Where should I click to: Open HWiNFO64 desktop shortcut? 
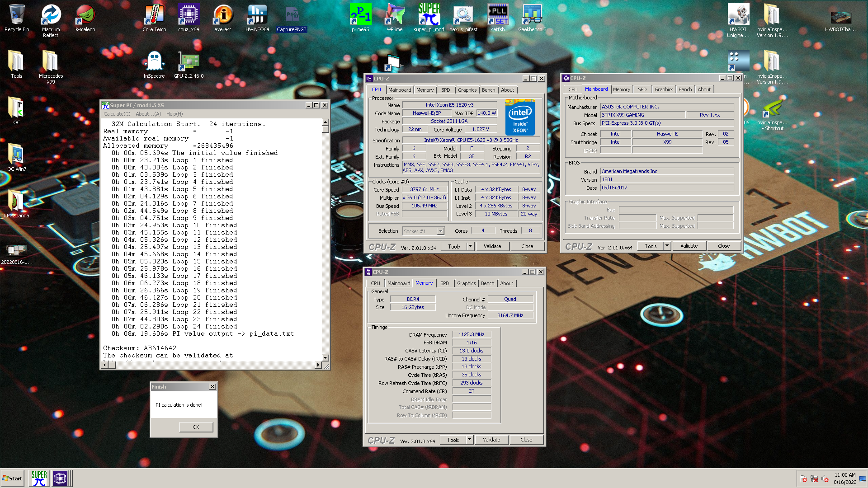257,18
